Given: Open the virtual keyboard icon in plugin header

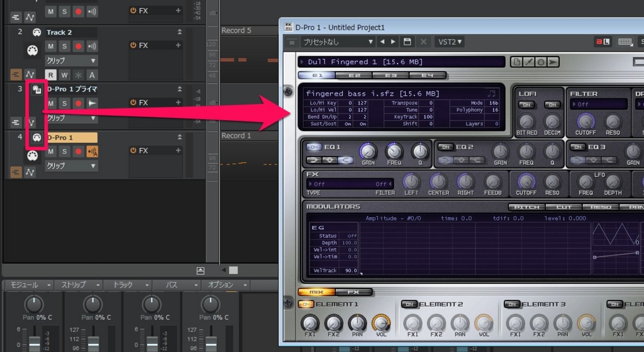Looking at the screenshot, I should (x=625, y=42).
